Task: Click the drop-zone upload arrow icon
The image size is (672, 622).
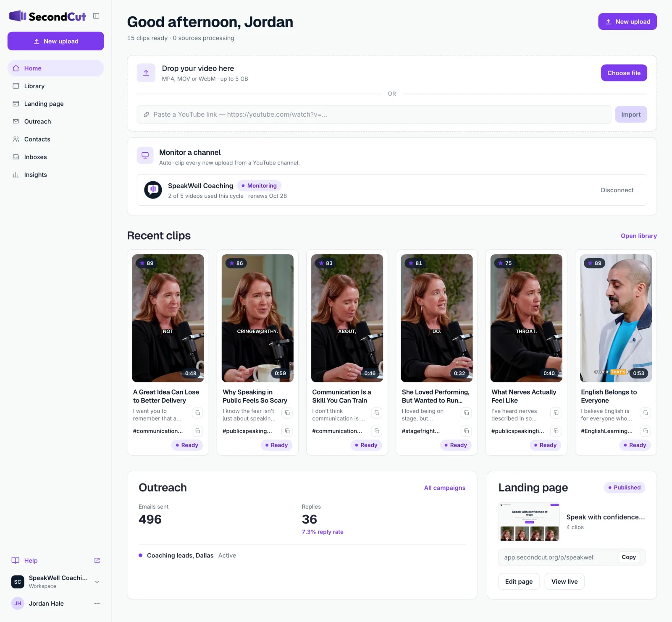Action: pos(146,73)
